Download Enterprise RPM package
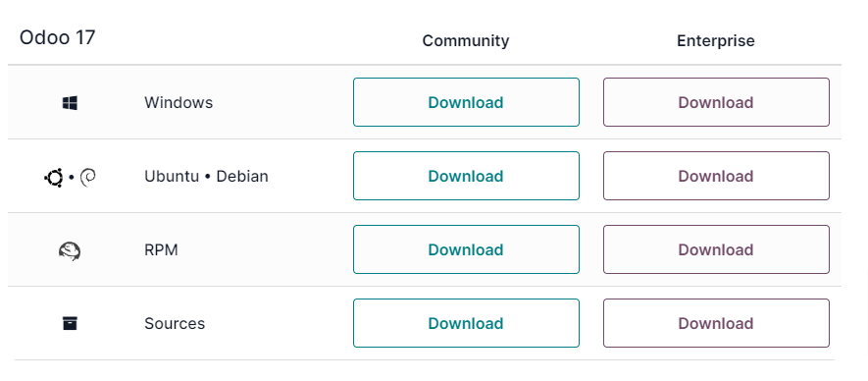Image resolution: width=868 pixels, height=381 pixels. pos(716,249)
